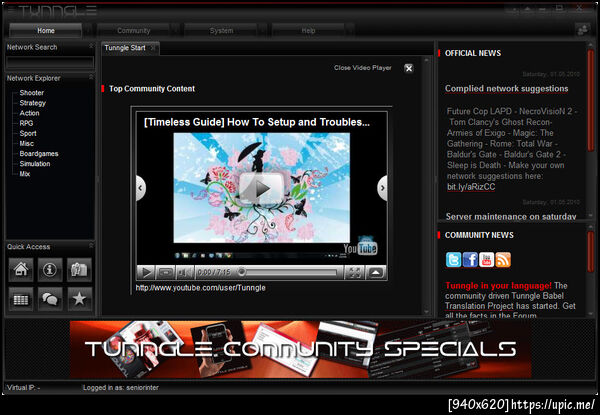
Task: Click the video seek progress bar
Action: (289, 272)
